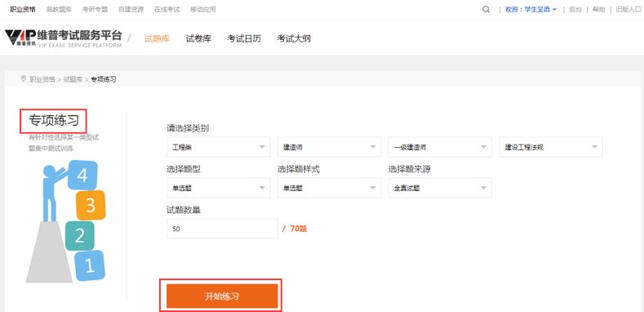Open the 旧版入口 link

point(628,10)
